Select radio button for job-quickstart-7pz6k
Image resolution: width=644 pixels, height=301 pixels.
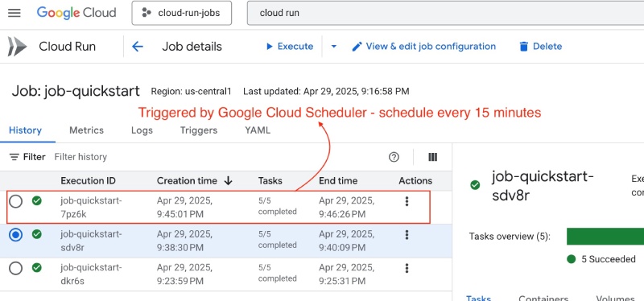15,202
